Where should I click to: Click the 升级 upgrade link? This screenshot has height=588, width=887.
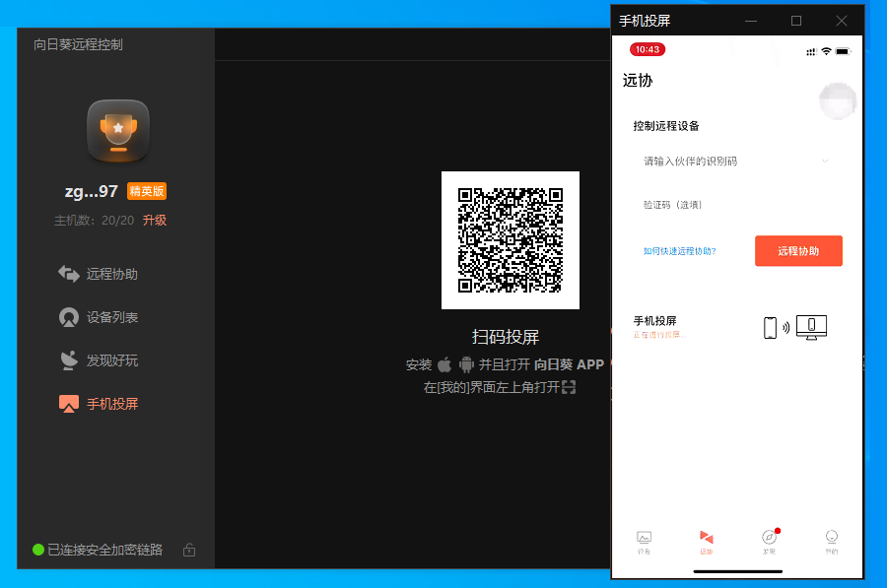point(155,220)
